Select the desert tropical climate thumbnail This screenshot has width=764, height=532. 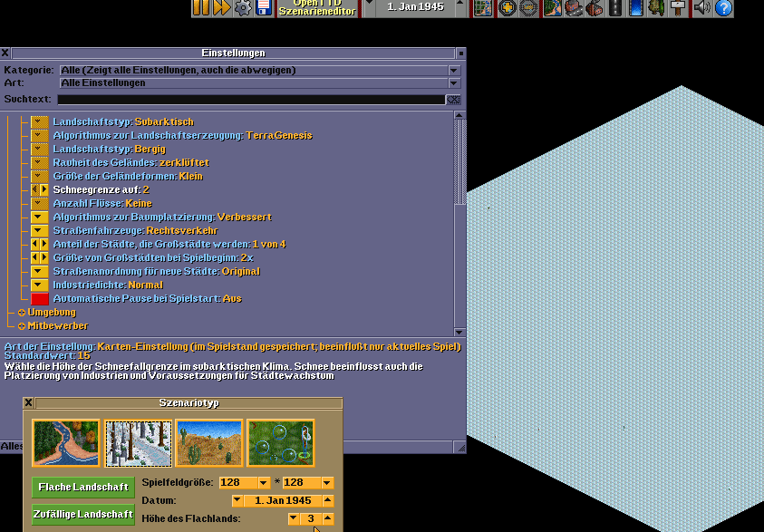209,442
